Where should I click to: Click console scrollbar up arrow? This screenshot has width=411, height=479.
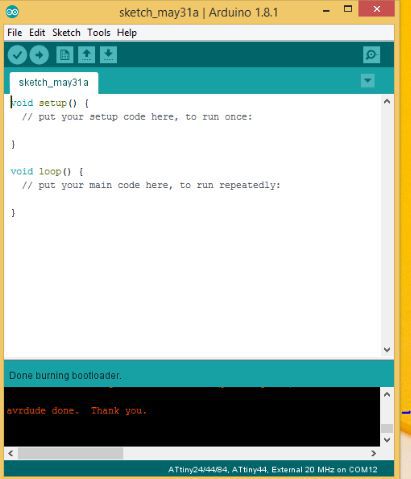pyautogui.click(x=387, y=395)
